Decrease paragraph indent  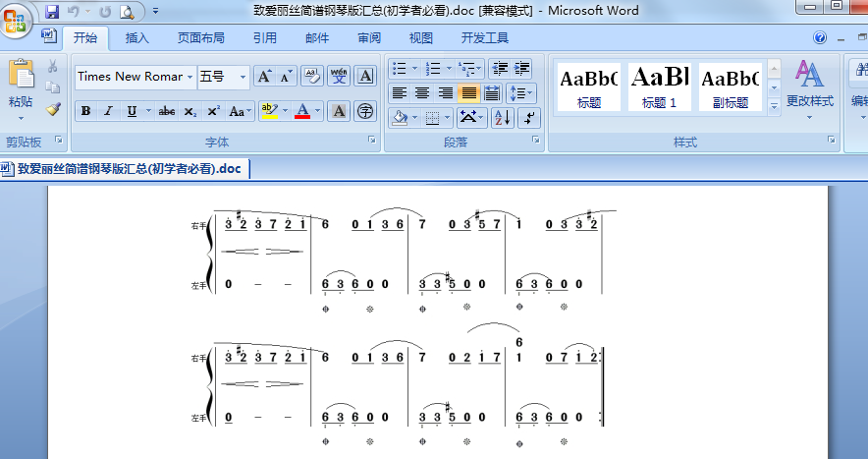[x=500, y=69]
